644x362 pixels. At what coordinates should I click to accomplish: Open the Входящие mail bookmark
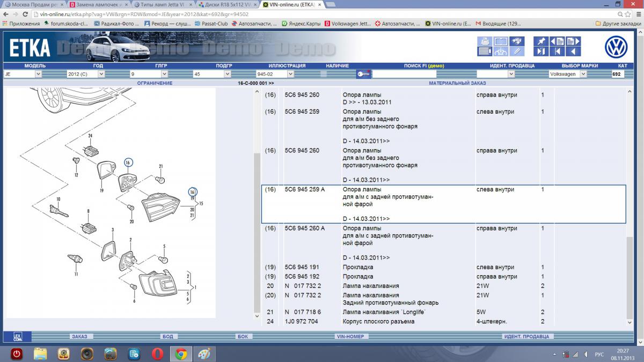pyautogui.click(x=499, y=24)
